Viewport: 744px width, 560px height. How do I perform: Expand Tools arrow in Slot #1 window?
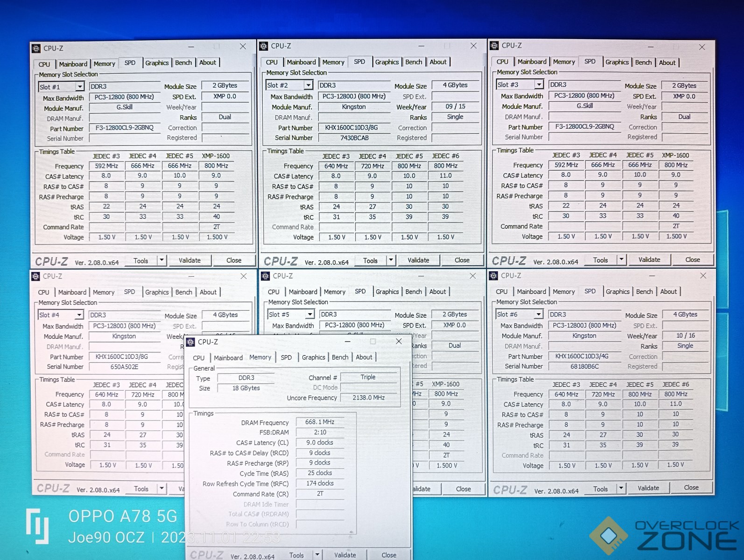(161, 260)
